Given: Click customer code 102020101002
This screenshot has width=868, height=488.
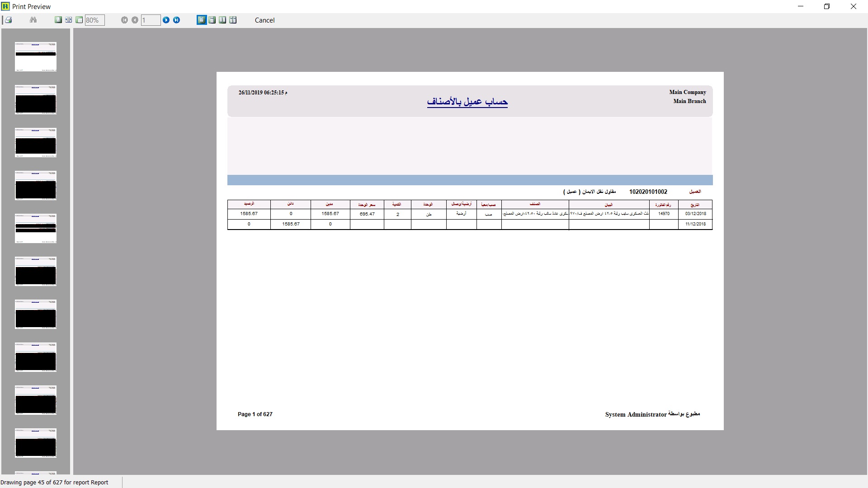Looking at the screenshot, I should pyautogui.click(x=648, y=192).
